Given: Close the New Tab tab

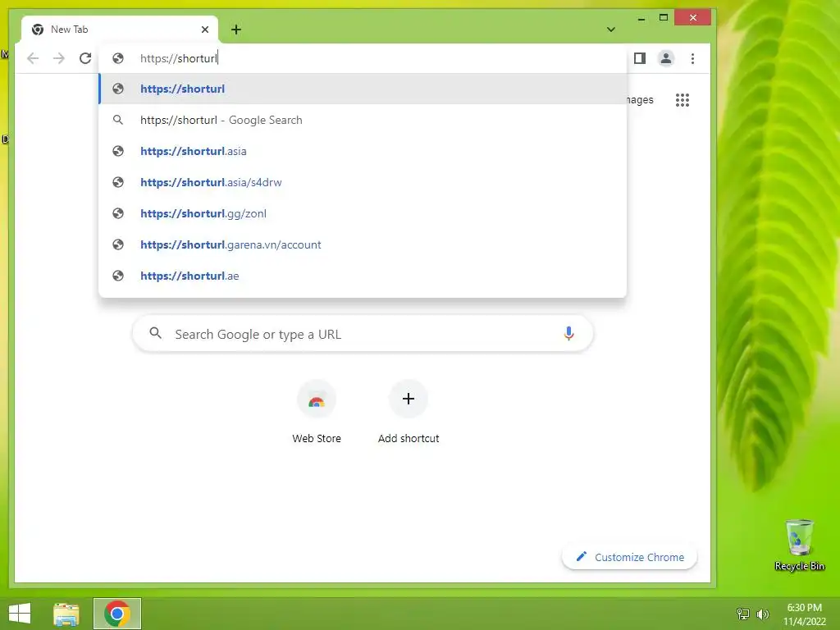Looking at the screenshot, I should pyautogui.click(x=204, y=30).
